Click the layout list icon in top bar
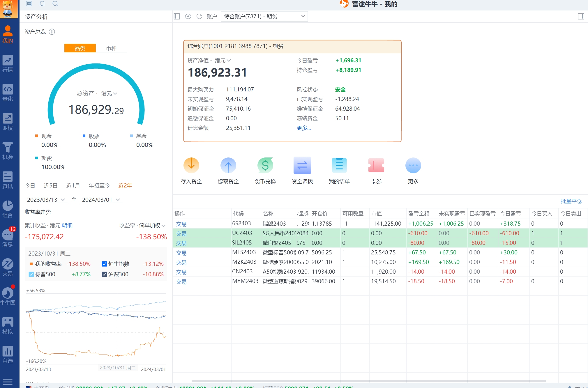The height and width of the screenshot is (388, 588). coord(29,3)
